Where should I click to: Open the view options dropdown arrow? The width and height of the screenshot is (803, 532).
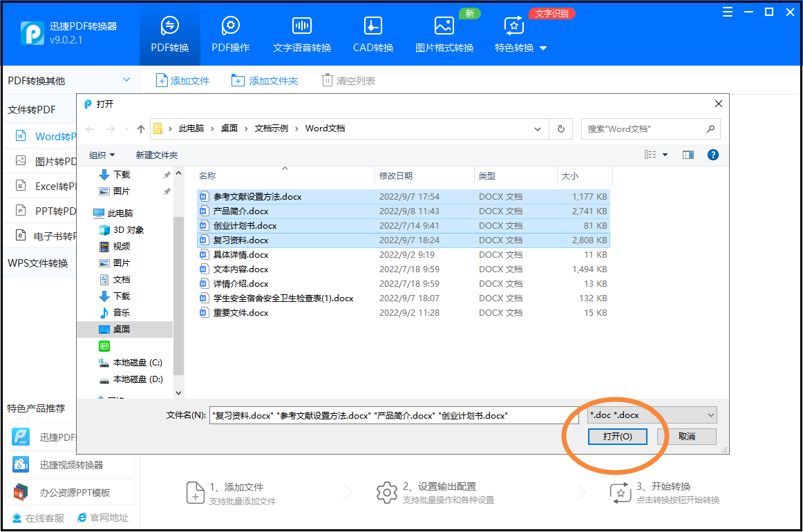point(665,155)
